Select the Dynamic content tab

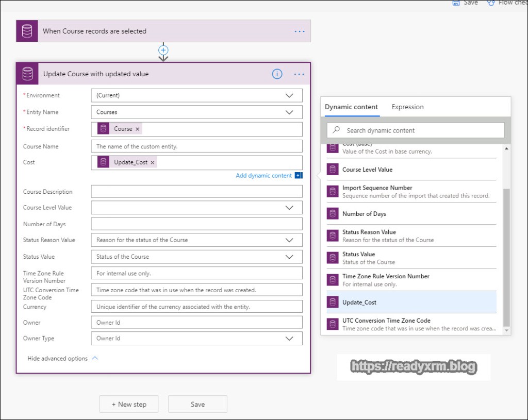351,107
